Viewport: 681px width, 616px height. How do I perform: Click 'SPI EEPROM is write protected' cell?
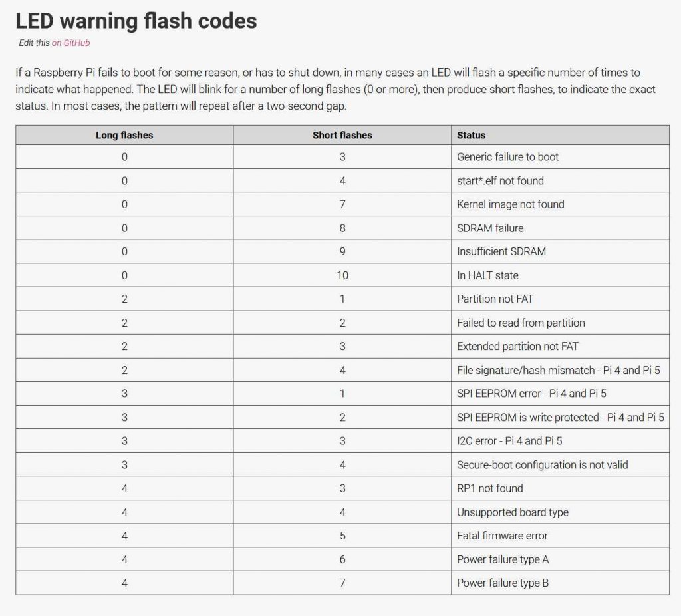point(560,417)
